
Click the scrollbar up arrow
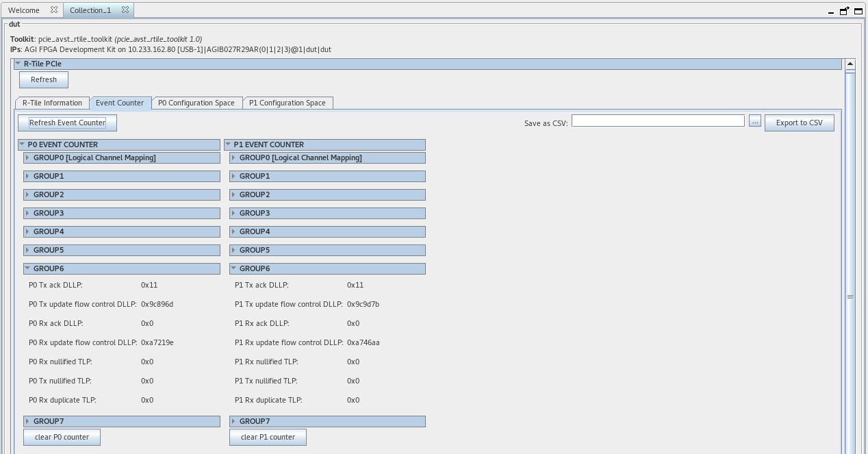(850, 64)
